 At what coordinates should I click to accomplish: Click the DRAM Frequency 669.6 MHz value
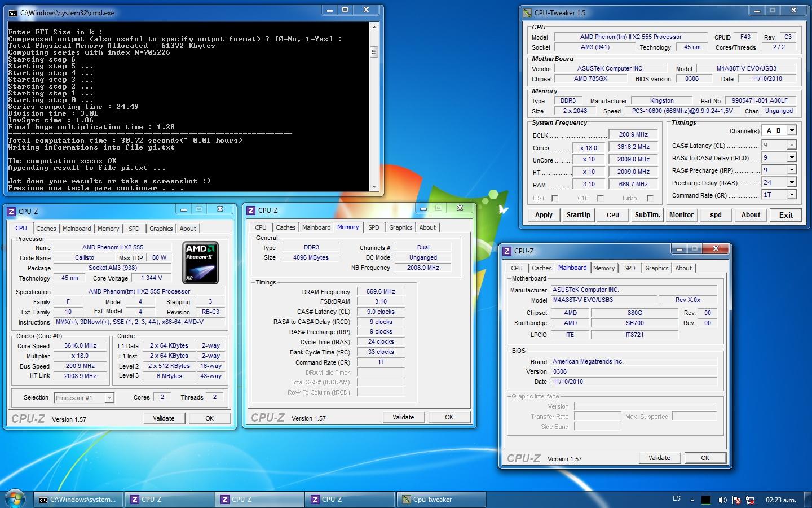coord(381,291)
